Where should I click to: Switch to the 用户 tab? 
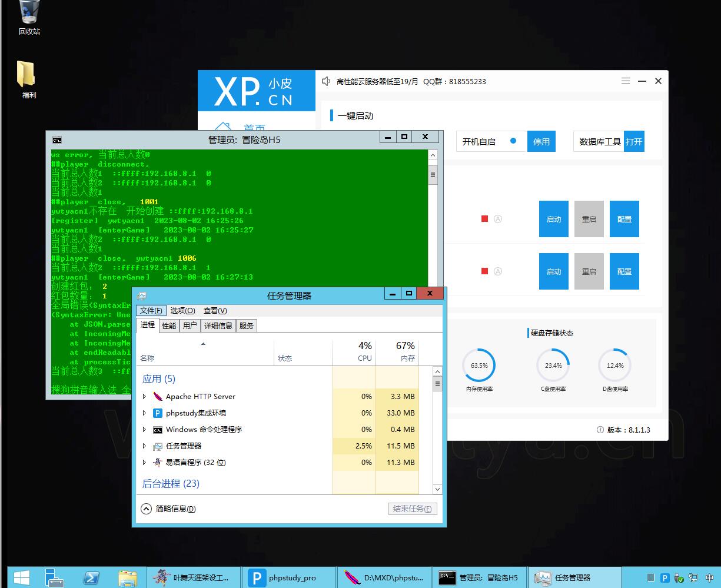pos(190,325)
